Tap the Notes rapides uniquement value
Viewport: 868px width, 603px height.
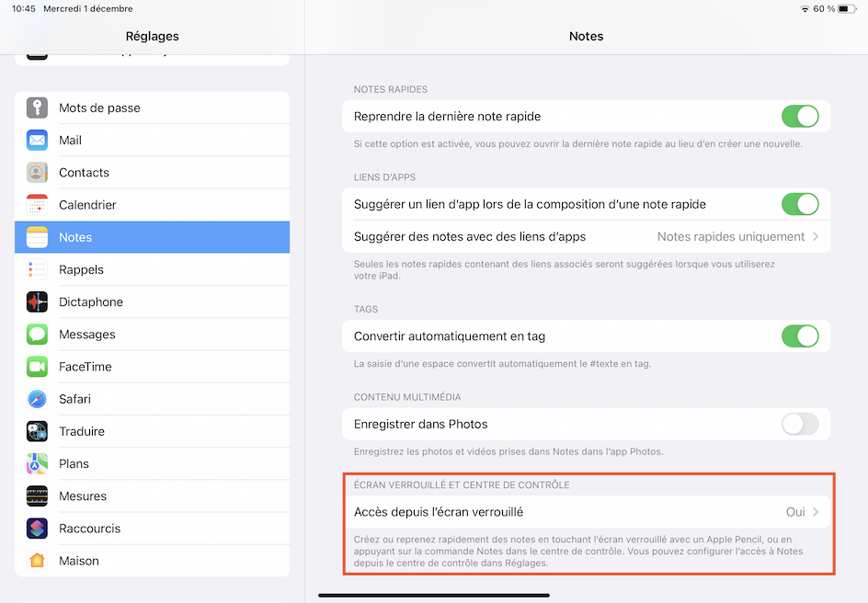(731, 236)
